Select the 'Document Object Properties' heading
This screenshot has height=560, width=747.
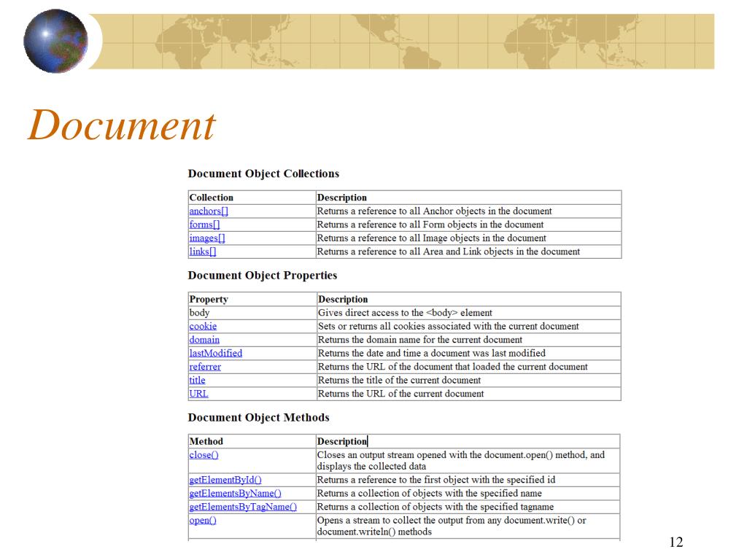[263, 275]
